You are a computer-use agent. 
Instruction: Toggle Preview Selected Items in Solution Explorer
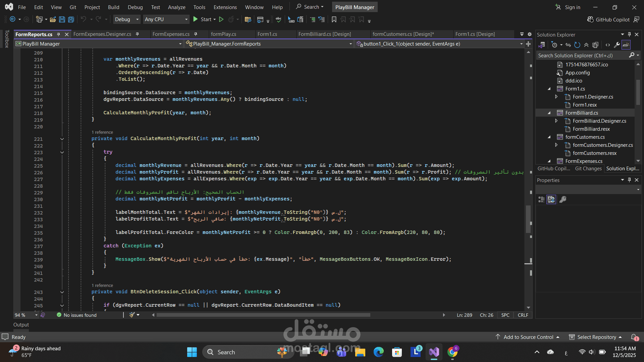626,45
